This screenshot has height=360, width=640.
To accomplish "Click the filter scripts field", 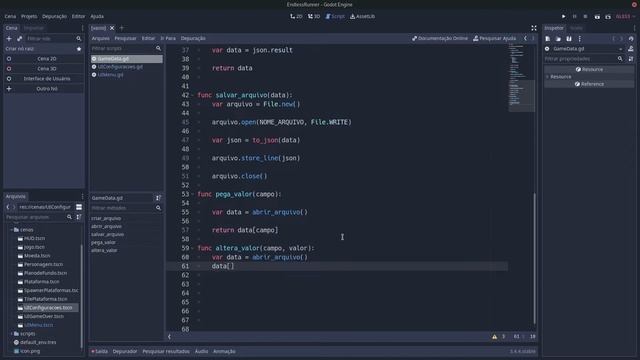I will [123, 48].
